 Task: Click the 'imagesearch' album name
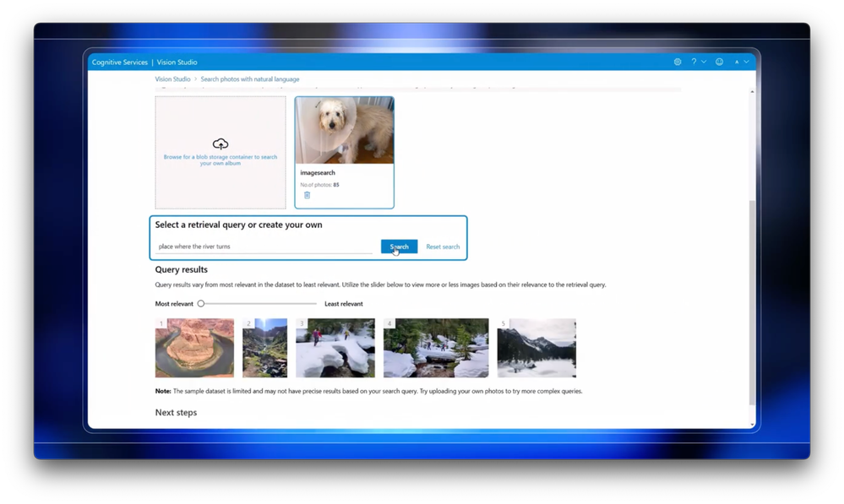point(318,173)
